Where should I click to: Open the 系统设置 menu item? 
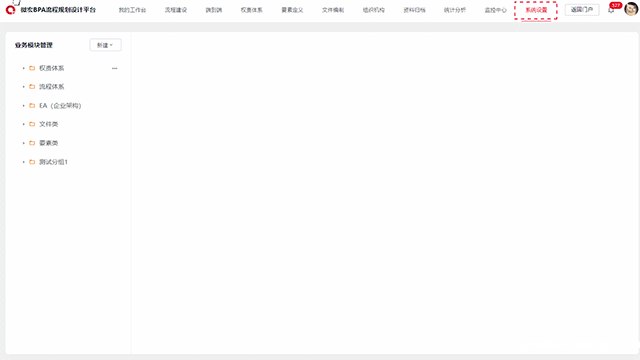click(x=536, y=10)
